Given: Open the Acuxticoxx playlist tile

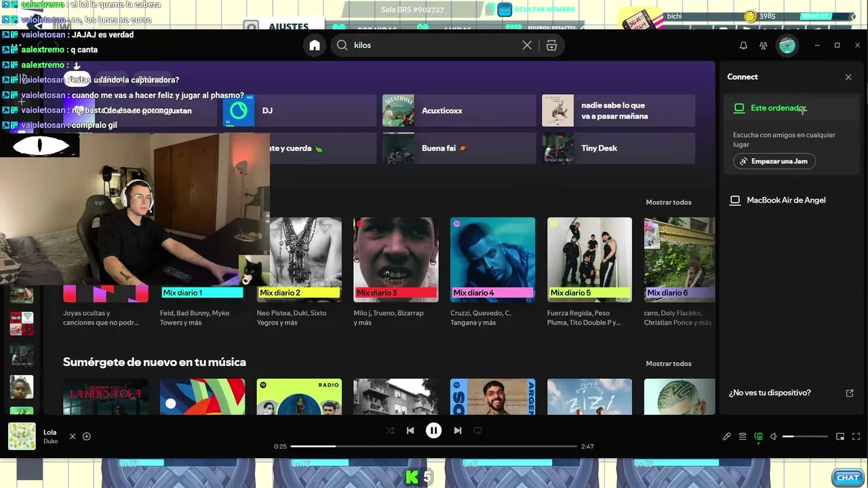Looking at the screenshot, I should 459,110.
